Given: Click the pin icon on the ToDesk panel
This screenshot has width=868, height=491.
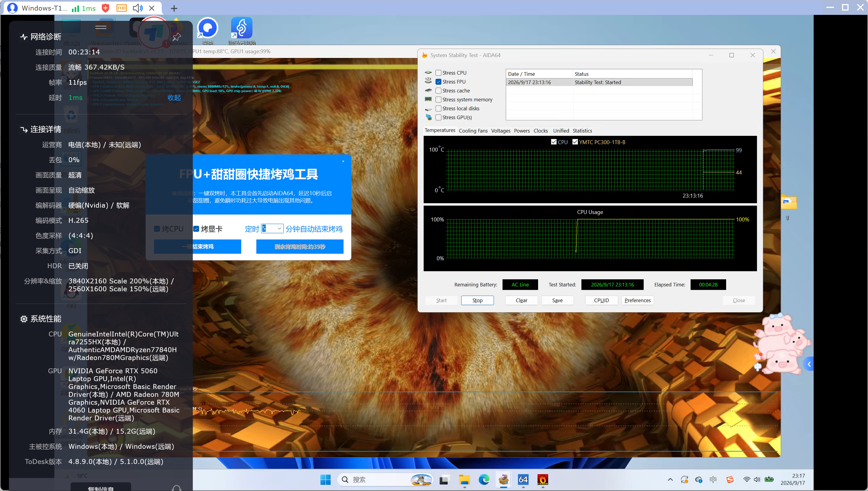Looking at the screenshot, I should [x=177, y=37].
